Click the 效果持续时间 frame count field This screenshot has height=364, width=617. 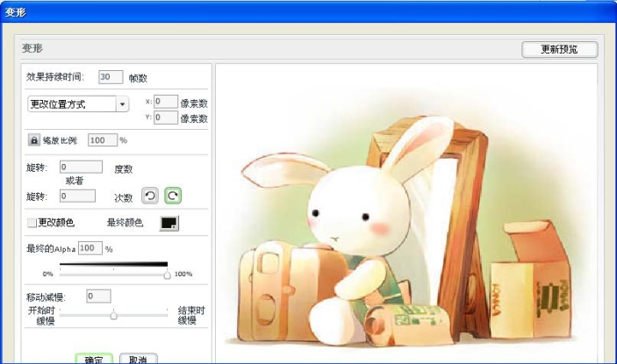point(111,77)
